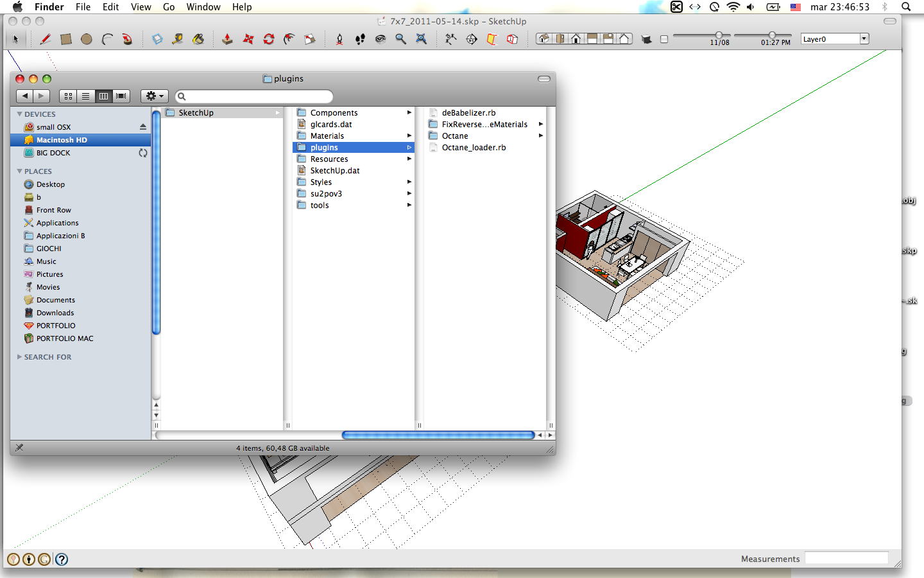924x578 pixels.
Task: Open Documents in the Finder sidebar
Action: tap(56, 300)
